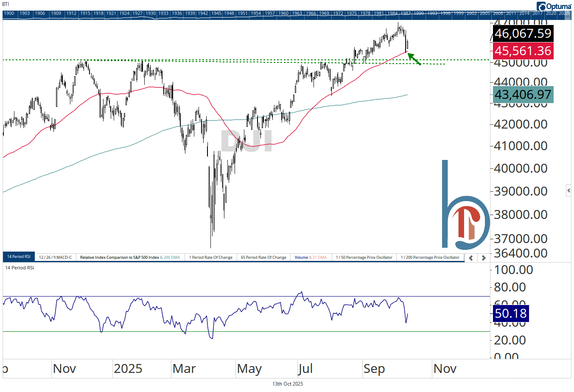This screenshot has height=392, width=574.
Task: Open the 1 Period Rate Of Change tab
Action: (210, 258)
